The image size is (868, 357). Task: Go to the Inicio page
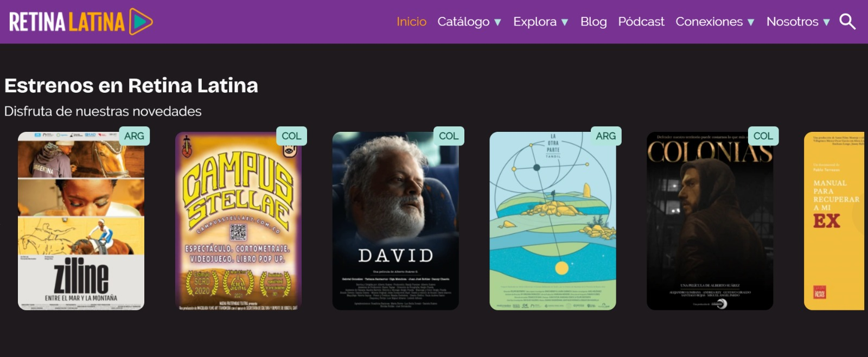coord(411,22)
